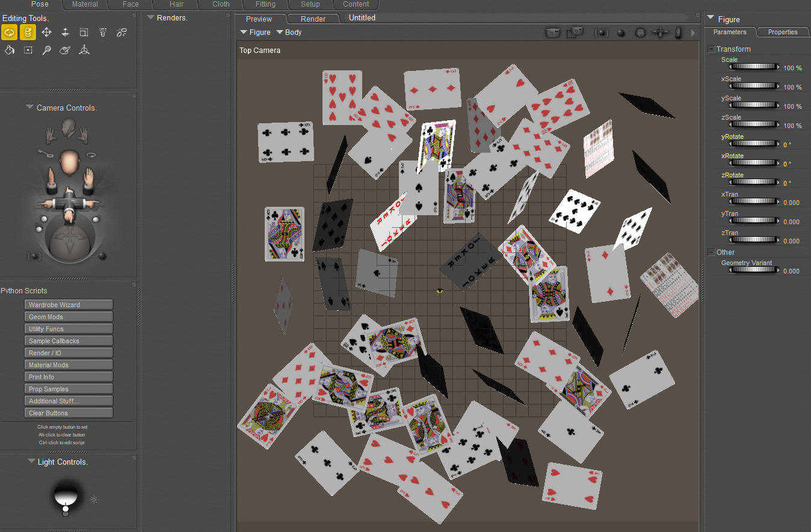
Task: Click the Wardrobe Wizard script button
Action: [69, 305]
